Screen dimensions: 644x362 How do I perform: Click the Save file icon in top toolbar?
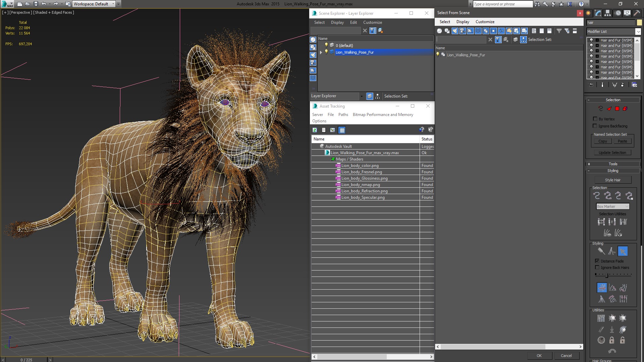[x=36, y=4]
